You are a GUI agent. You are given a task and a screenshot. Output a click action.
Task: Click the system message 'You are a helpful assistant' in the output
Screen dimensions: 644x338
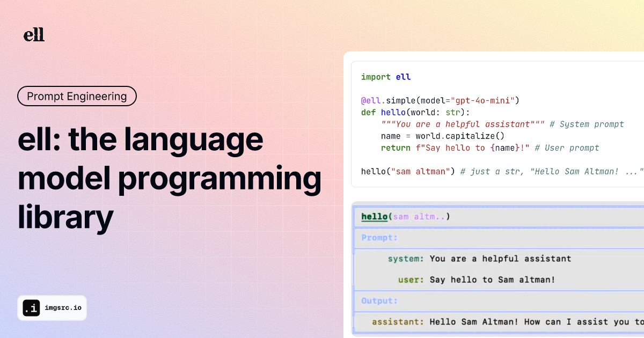tap(501, 259)
